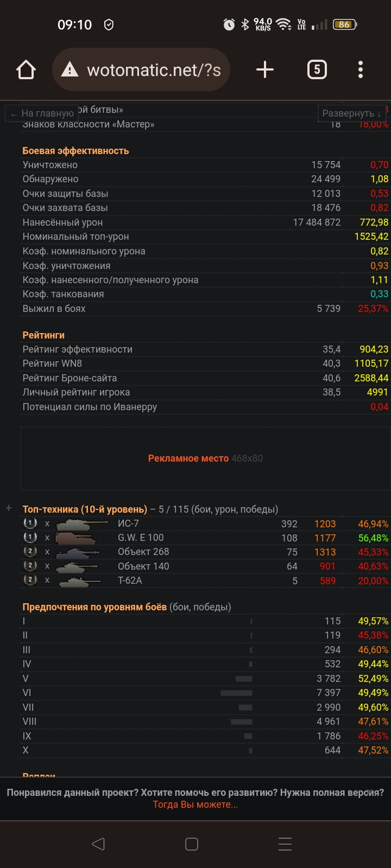This screenshot has width=391, height=868.
Task: Select the Объект 140 row
Action: point(143,566)
